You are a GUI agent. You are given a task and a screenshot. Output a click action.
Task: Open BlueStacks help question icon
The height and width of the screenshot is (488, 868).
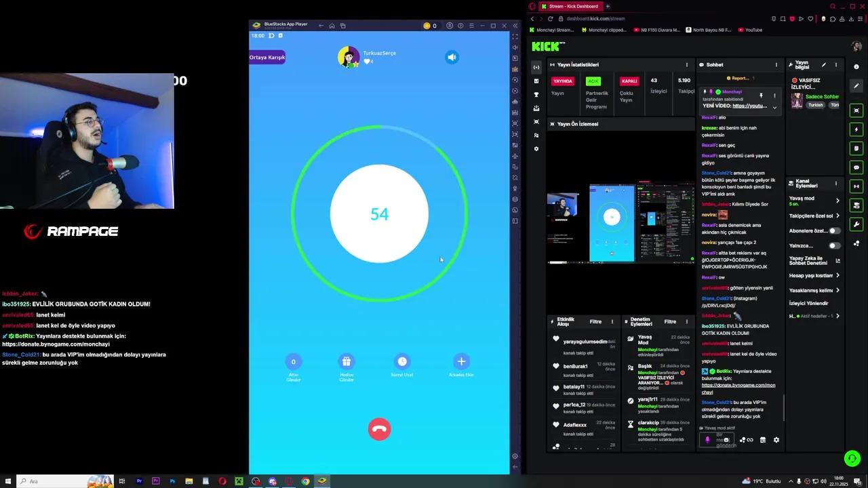460,26
